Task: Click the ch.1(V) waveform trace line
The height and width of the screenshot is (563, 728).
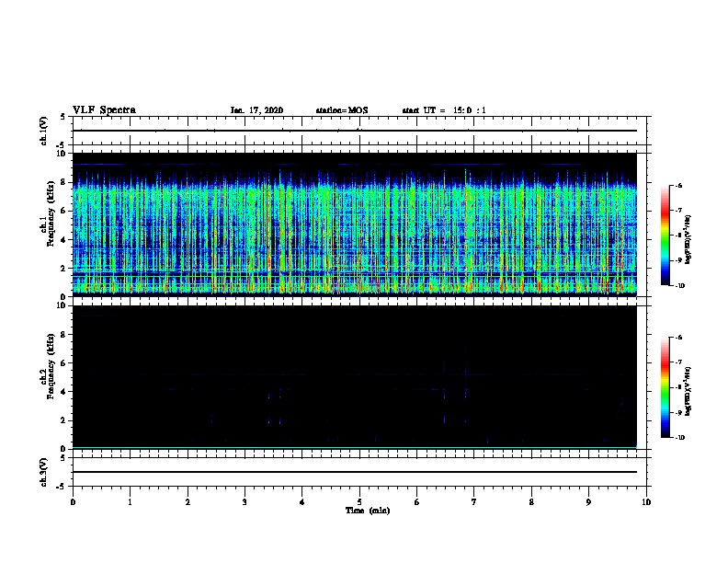Action: 354,131
